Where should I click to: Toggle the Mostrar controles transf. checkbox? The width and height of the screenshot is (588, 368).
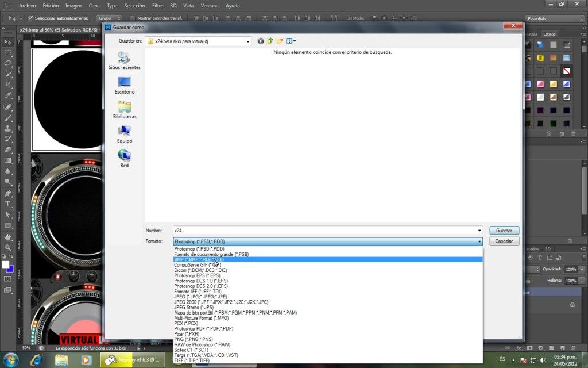pos(133,18)
